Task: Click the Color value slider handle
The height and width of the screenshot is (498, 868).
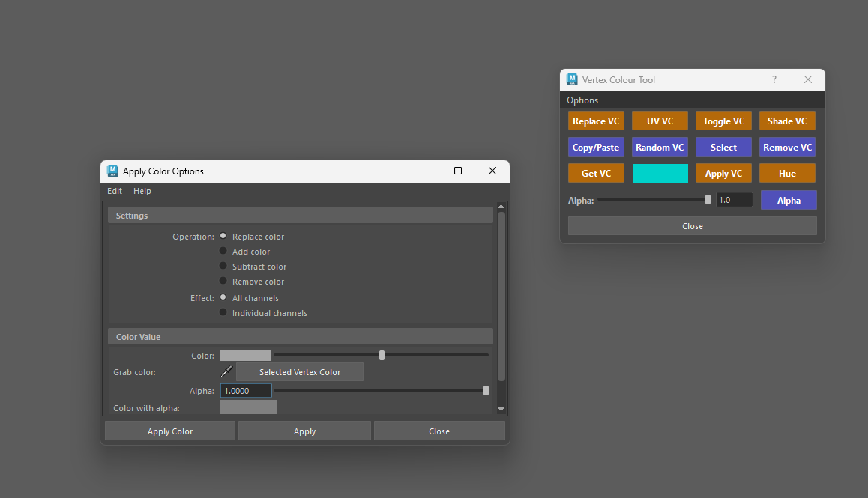Action: [x=382, y=355]
